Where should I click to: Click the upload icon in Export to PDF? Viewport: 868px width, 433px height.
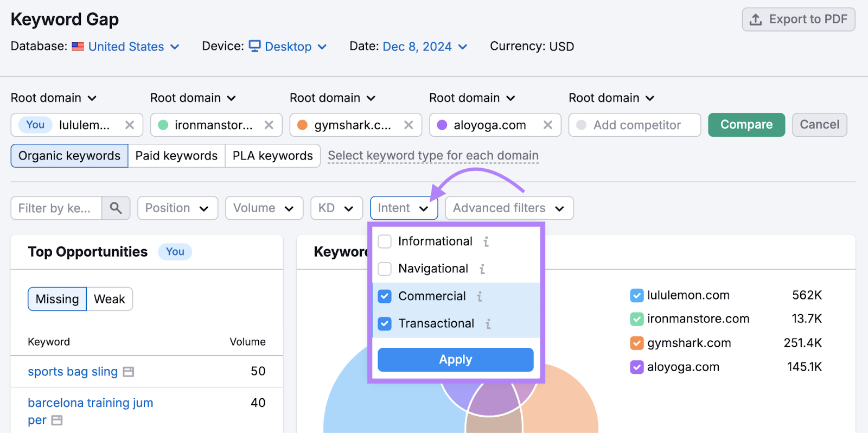(x=756, y=20)
